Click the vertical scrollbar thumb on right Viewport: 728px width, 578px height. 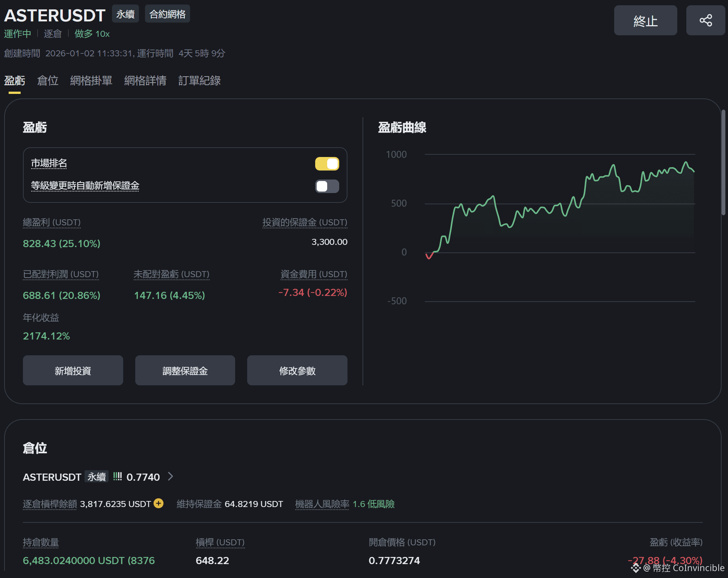click(723, 161)
